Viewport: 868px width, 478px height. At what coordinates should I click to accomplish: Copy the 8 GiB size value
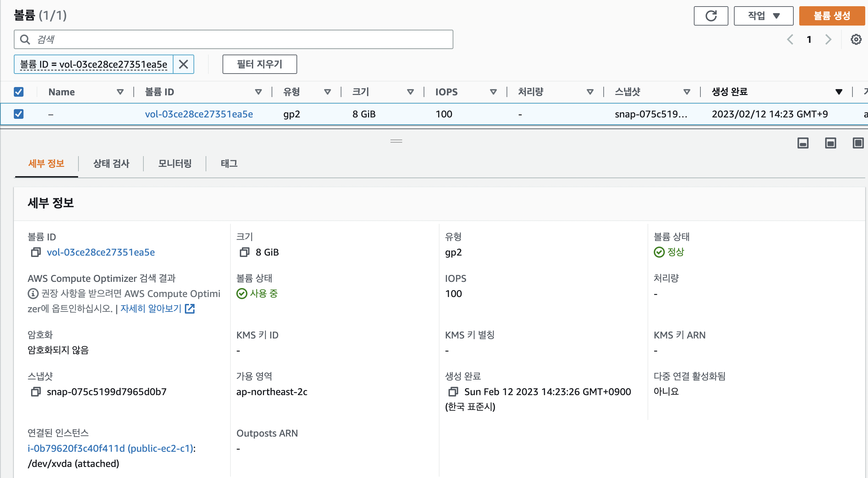(x=244, y=252)
